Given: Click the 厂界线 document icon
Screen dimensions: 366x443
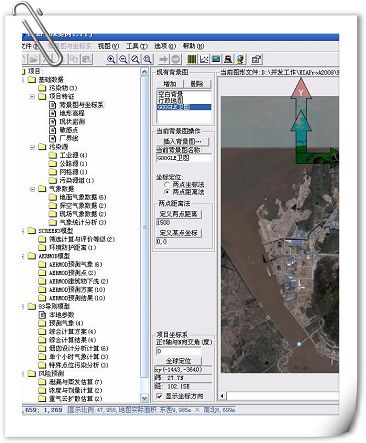Looking at the screenshot, I should 53,138.
